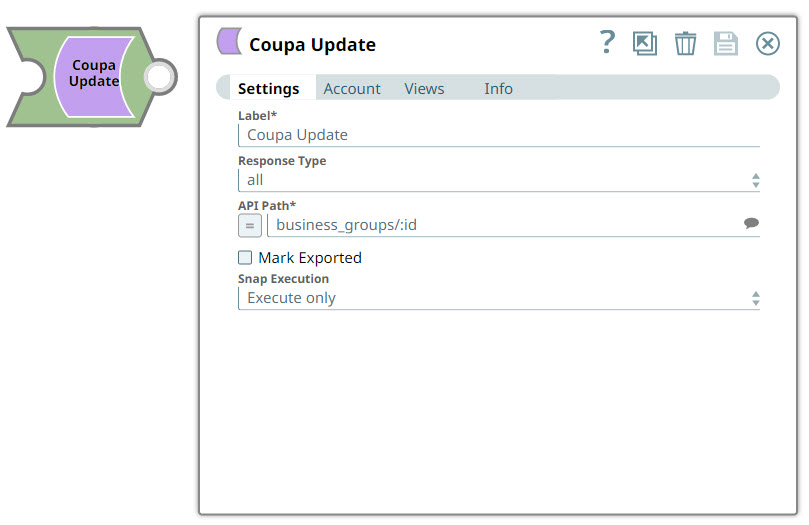Switch to the Views tab
The height and width of the screenshot is (525, 809).
(x=424, y=89)
